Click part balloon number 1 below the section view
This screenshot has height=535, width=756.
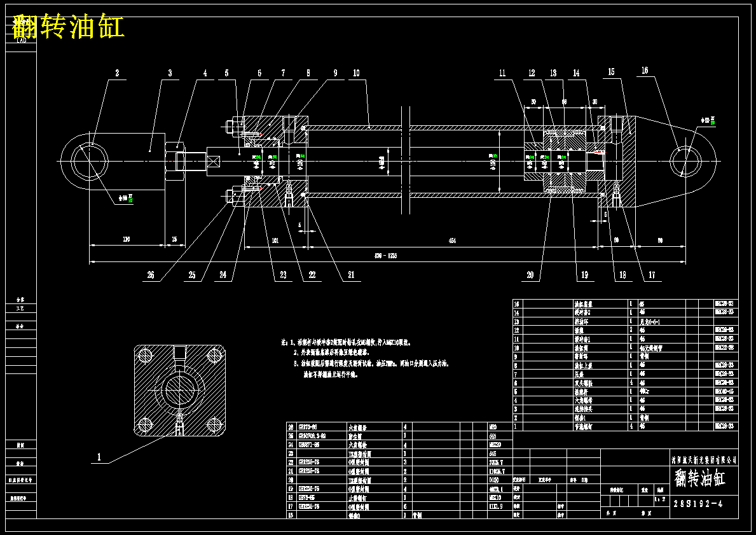[99, 457]
